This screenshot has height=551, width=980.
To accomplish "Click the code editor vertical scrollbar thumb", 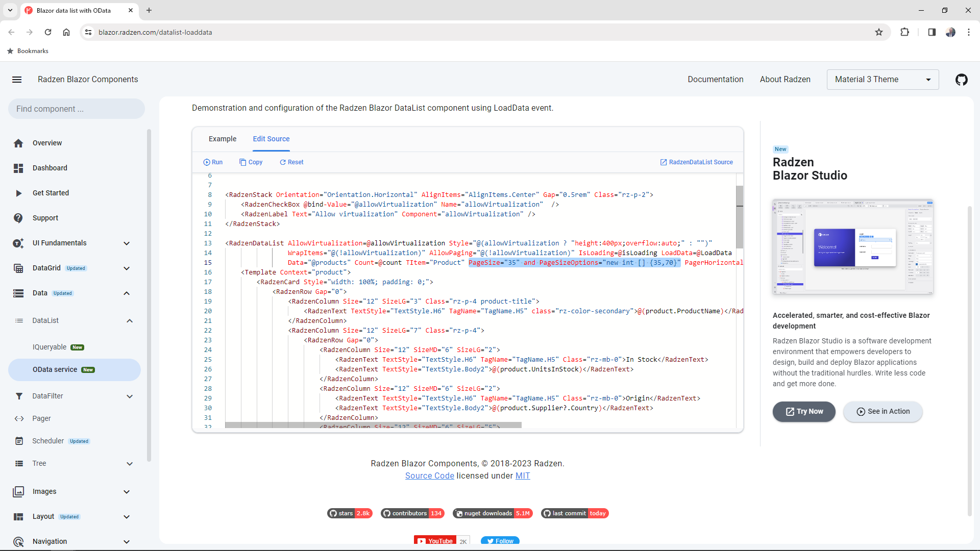I will (740, 217).
